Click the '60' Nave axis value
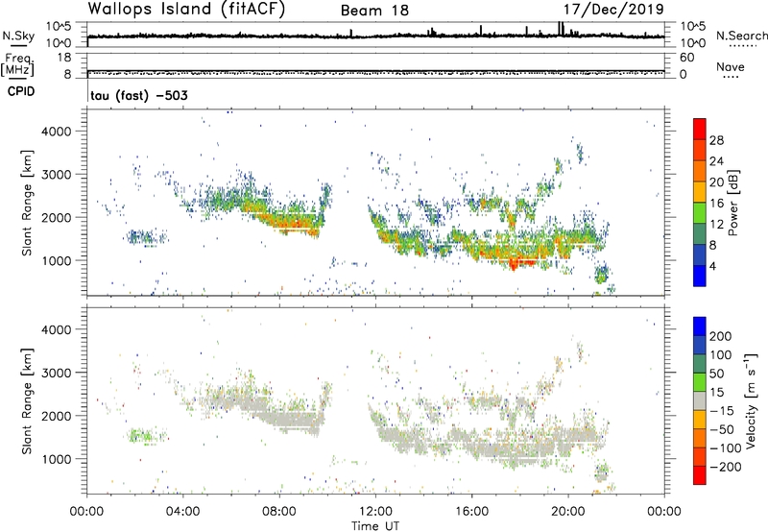Screen dimensions: 768x532 pyautogui.click(x=686, y=58)
